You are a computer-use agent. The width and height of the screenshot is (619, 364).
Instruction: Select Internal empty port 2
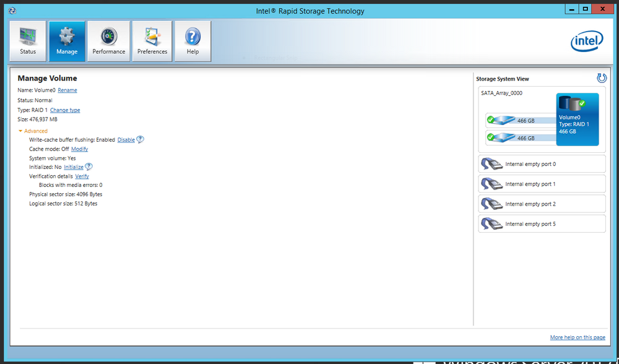(x=542, y=204)
